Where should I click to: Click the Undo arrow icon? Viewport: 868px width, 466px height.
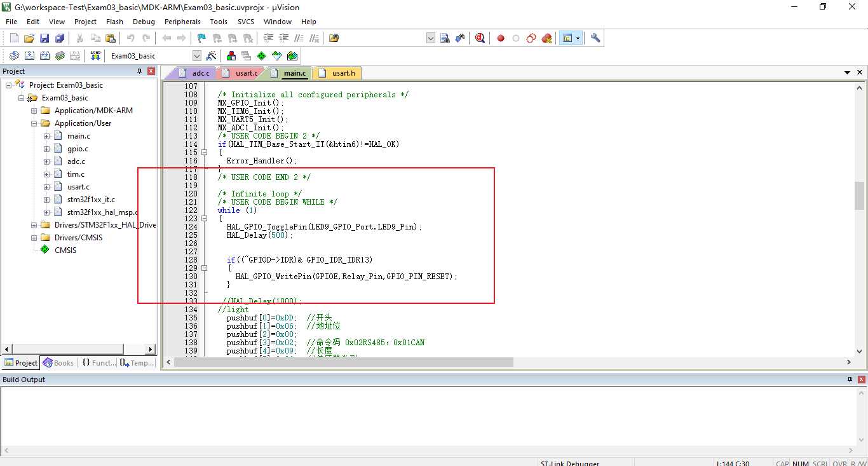[131, 38]
